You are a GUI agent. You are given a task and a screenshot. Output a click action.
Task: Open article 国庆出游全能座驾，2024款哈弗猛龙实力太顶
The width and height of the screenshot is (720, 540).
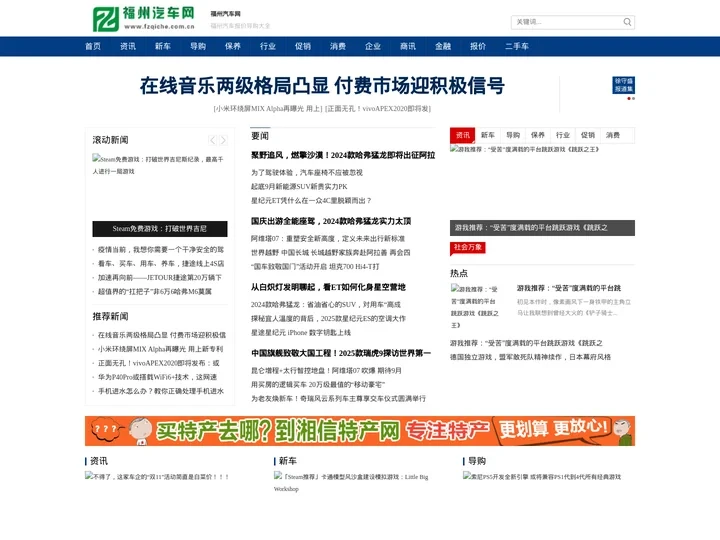(331, 221)
